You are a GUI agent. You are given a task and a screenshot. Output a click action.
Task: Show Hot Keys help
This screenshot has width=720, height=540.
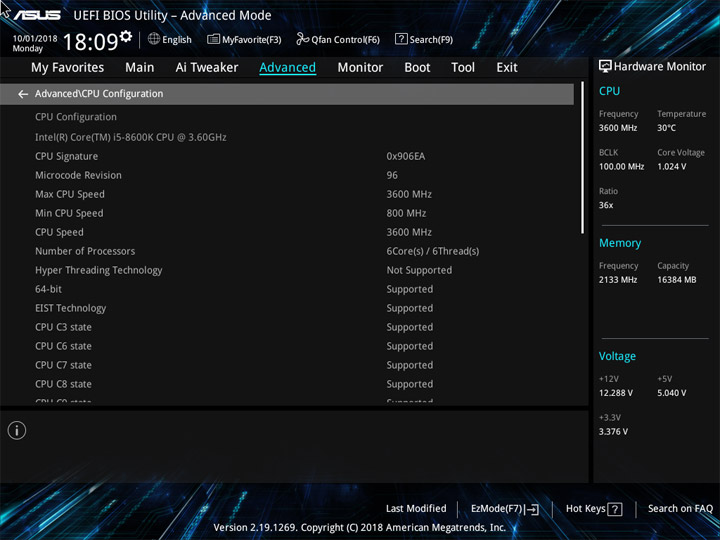point(594,509)
